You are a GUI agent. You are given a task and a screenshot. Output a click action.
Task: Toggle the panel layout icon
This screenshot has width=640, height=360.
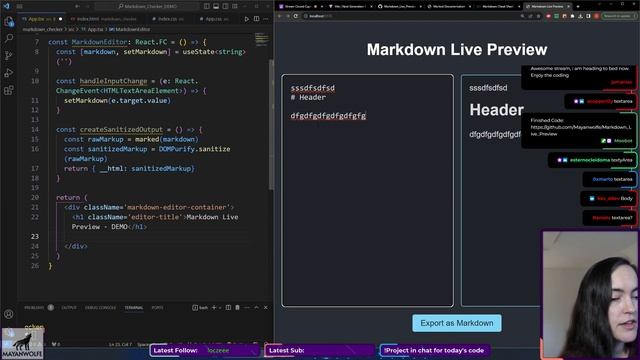pyautogui.click(x=216, y=7)
